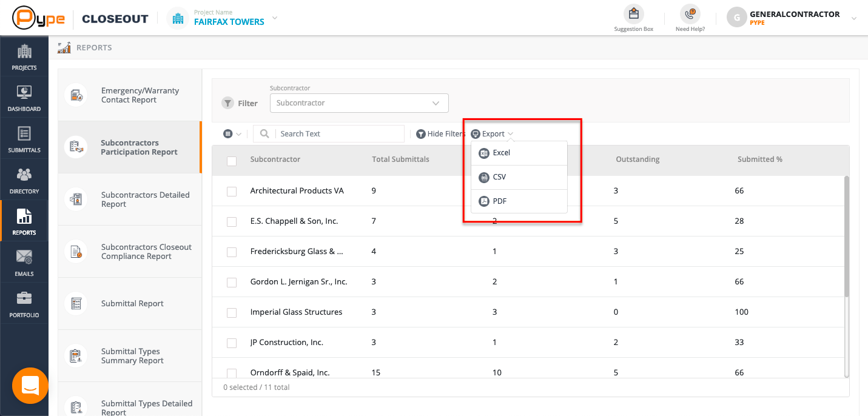Expand the Fairfax Towers project selector
The width and height of the screenshot is (868, 416).
[274, 18]
